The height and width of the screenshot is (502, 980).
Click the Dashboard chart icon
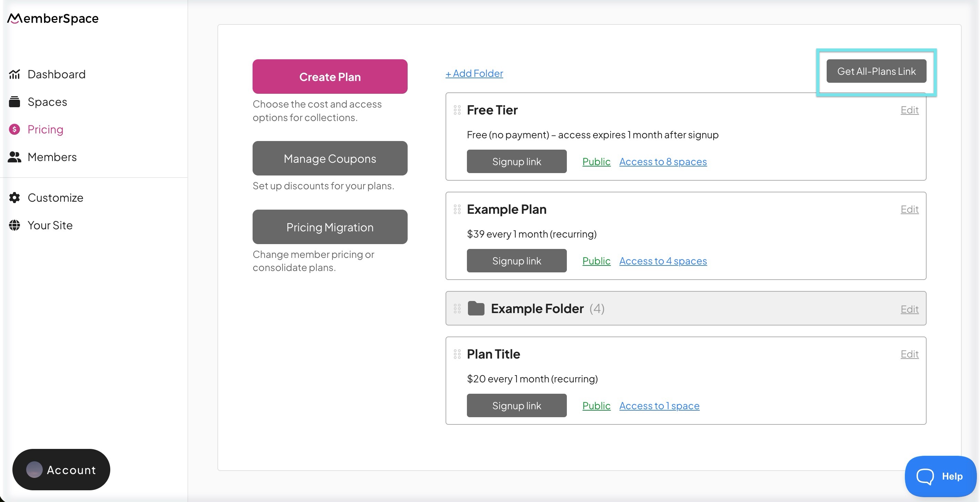point(14,74)
